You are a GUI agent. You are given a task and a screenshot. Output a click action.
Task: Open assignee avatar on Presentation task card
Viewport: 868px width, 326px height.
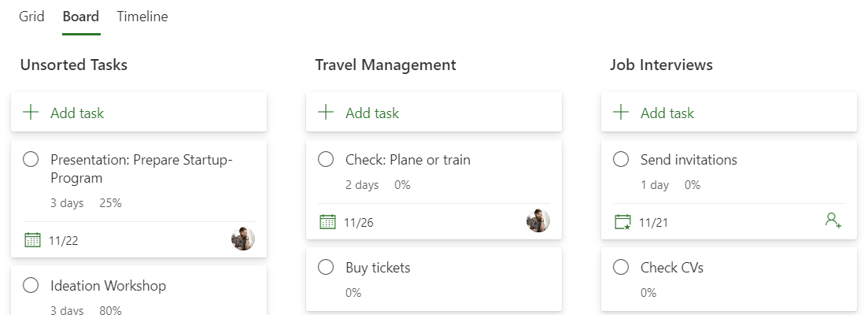(243, 239)
